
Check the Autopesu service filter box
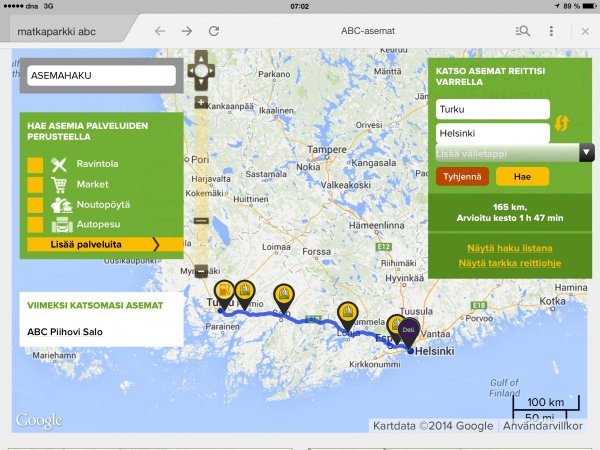[x=35, y=224]
